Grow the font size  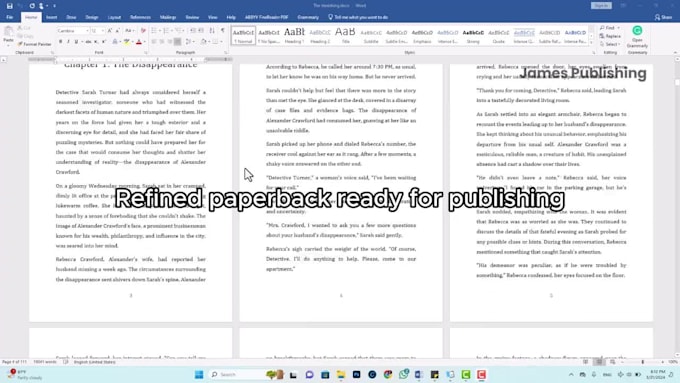[x=110, y=31]
